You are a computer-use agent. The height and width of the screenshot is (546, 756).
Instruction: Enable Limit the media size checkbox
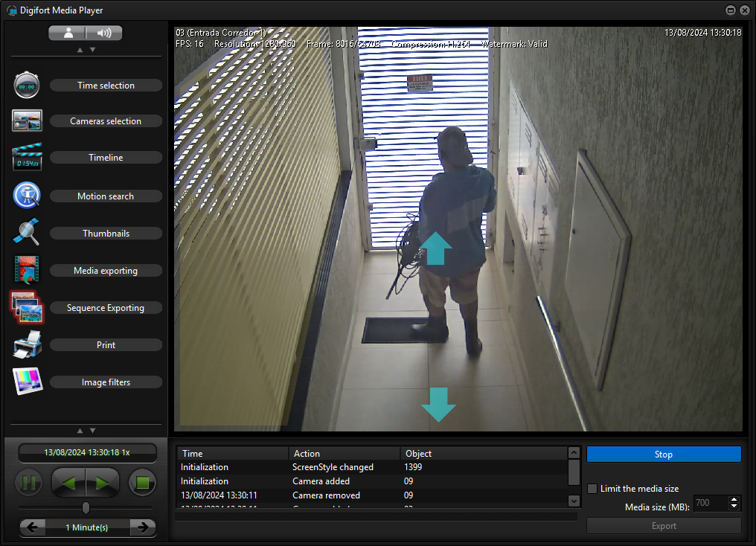click(592, 488)
